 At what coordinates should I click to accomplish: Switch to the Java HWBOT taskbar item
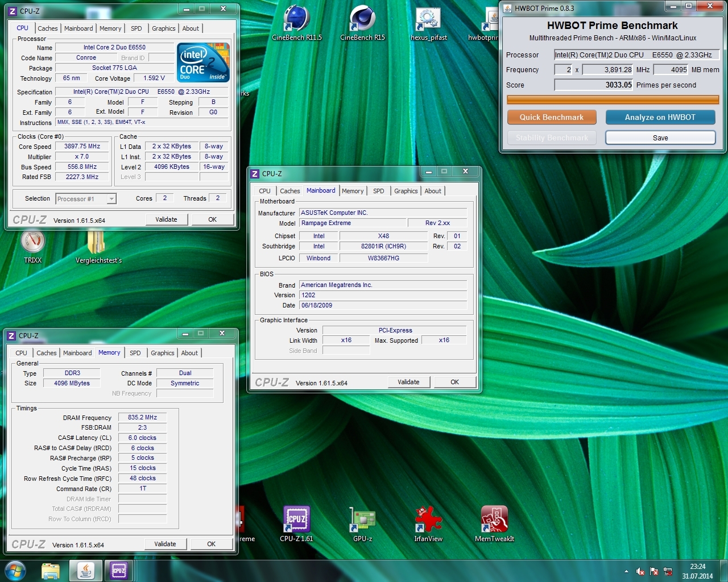[x=86, y=571]
